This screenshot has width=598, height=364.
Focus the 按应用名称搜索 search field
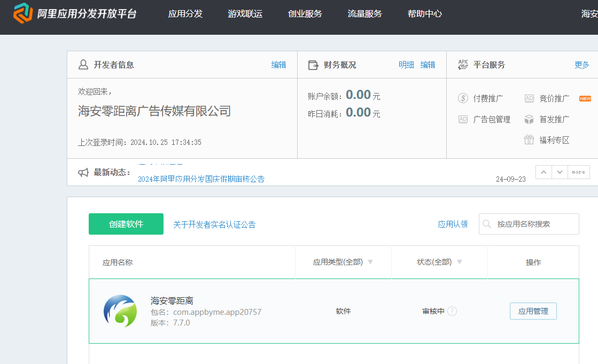click(529, 224)
